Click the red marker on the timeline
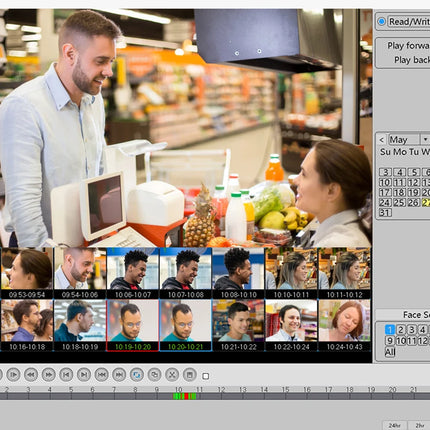The image size is (430, 430). [x=187, y=396]
